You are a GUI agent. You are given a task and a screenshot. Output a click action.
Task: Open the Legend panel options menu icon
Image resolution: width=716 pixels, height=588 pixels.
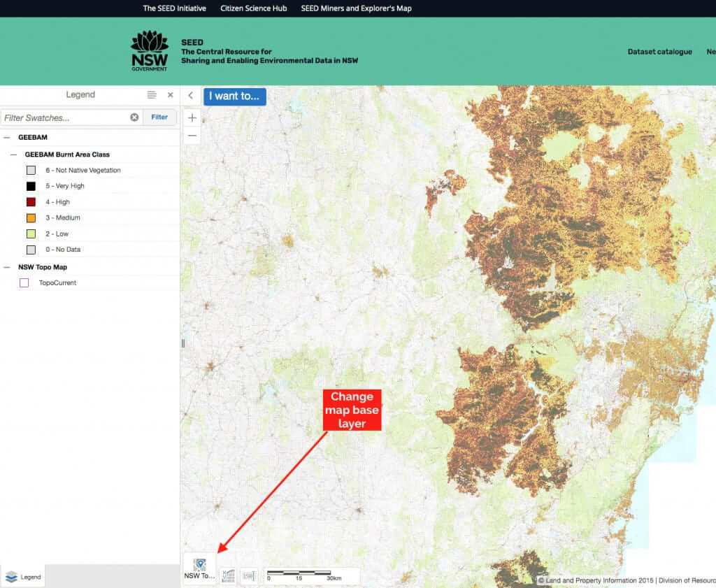point(152,94)
